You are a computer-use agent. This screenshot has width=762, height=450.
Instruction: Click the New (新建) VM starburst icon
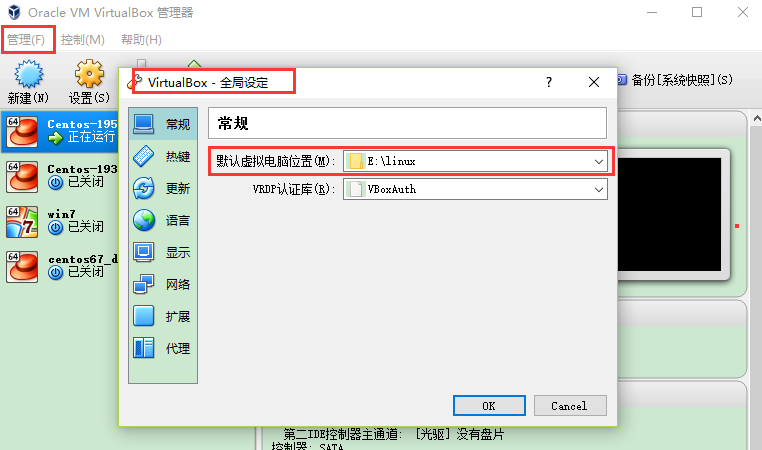click(29, 74)
